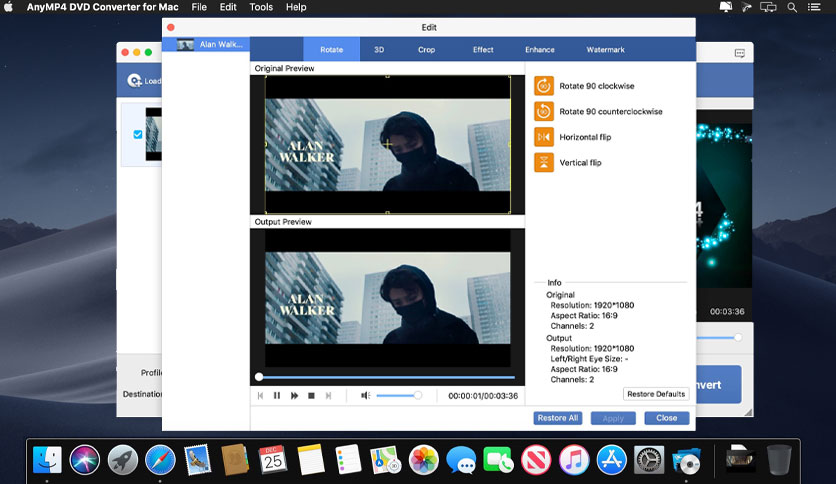Image resolution: width=836 pixels, height=484 pixels.
Task: Open System Preferences from the dock
Action: (649, 459)
